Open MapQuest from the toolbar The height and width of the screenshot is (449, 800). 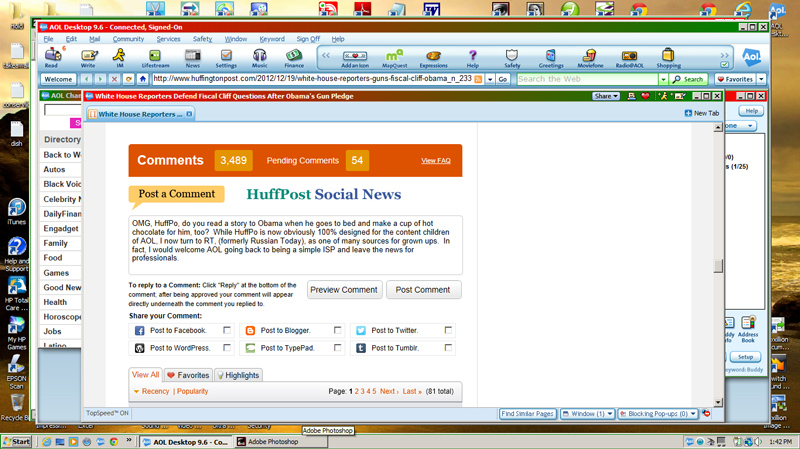[x=394, y=58]
